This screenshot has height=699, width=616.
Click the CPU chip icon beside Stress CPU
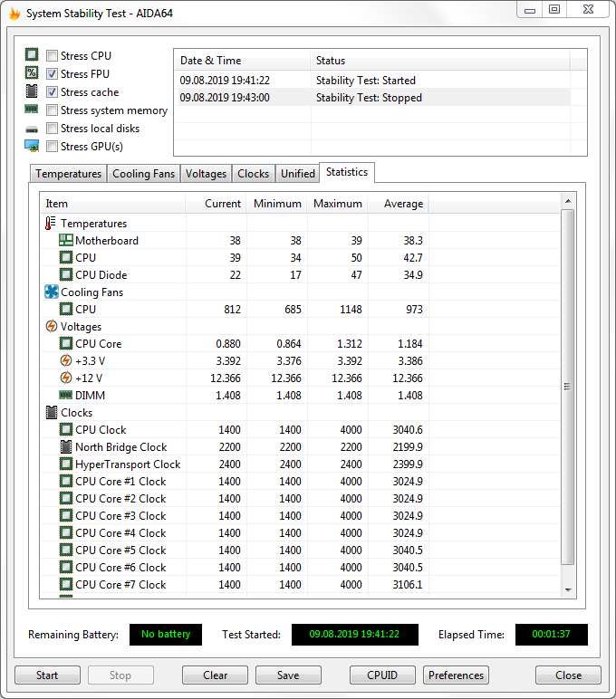point(32,54)
